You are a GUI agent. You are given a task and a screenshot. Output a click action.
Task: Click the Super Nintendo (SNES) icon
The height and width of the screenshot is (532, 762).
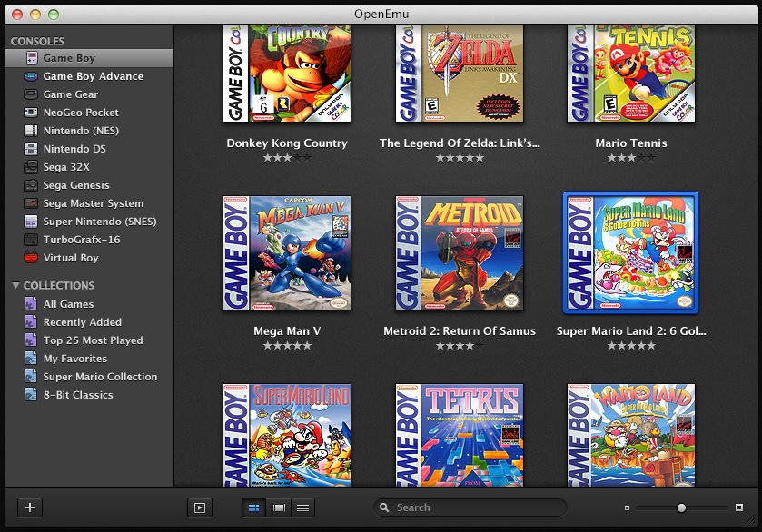point(31,222)
